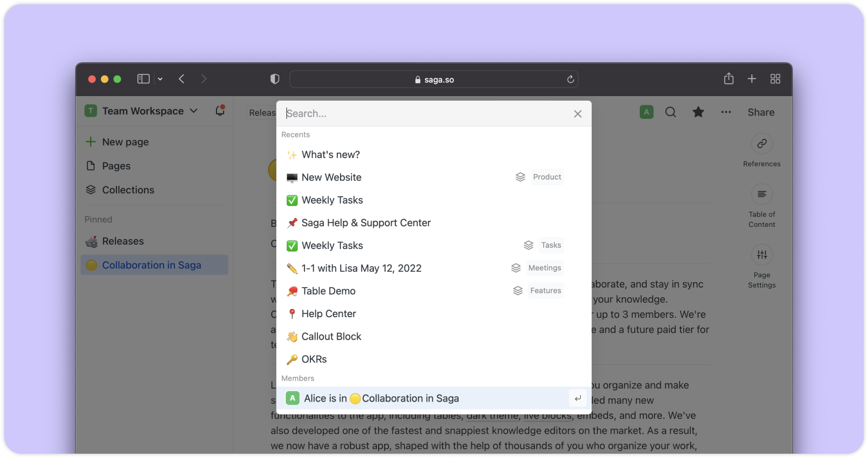Image resolution: width=868 pixels, height=458 pixels.
Task: Close the search dialog
Action: click(577, 114)
